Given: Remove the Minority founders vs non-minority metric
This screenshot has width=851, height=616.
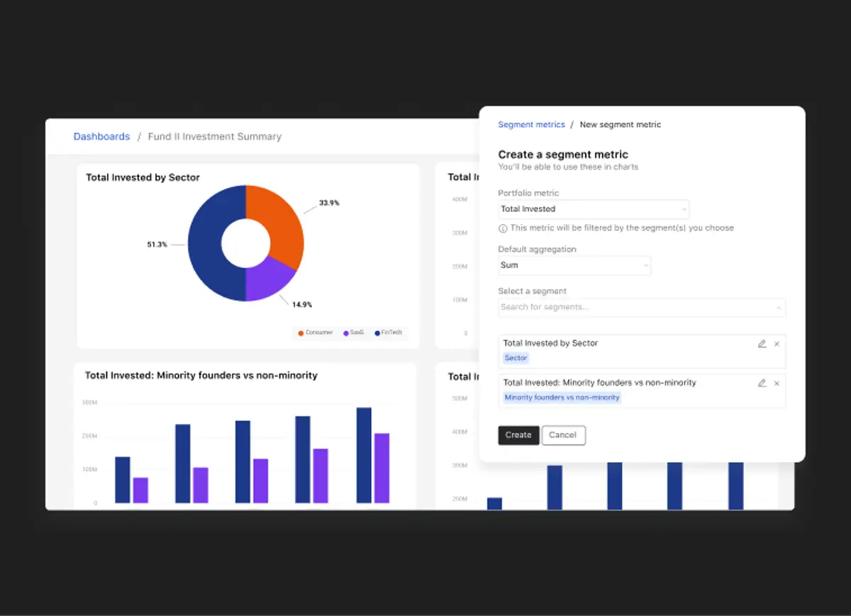Looking at the screenshot, I should pyautogui.click(x=777, y=383).
